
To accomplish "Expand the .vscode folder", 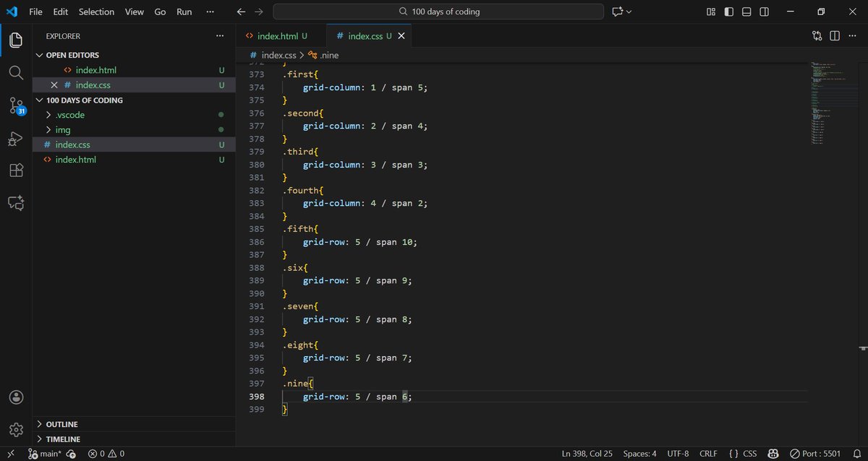I will tap(135, 115).
